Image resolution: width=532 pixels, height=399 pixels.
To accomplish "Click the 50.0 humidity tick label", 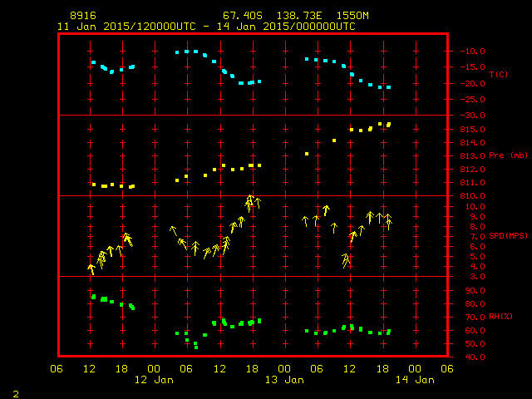I will click(475, 343).
